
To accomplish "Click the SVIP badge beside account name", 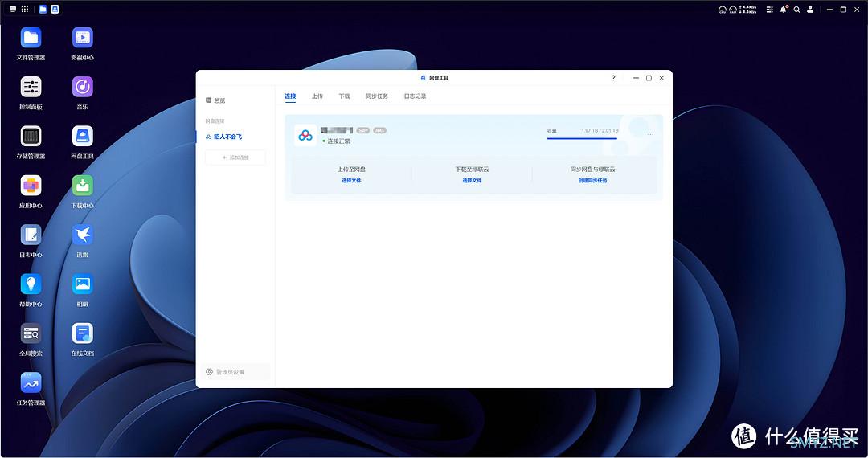I will pyautogui.click(x=363, y=130).
